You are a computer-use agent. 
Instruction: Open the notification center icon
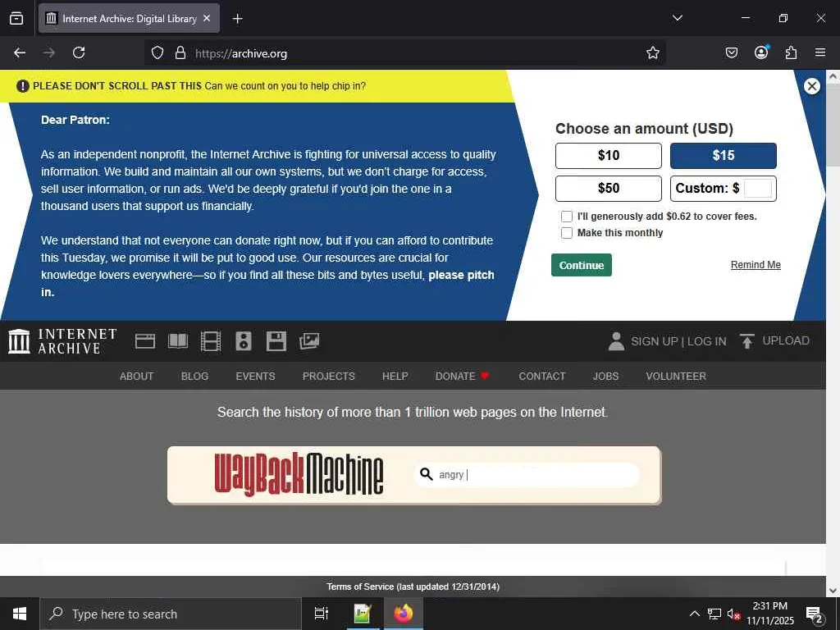pyautogui.click(x=814, y=614)
